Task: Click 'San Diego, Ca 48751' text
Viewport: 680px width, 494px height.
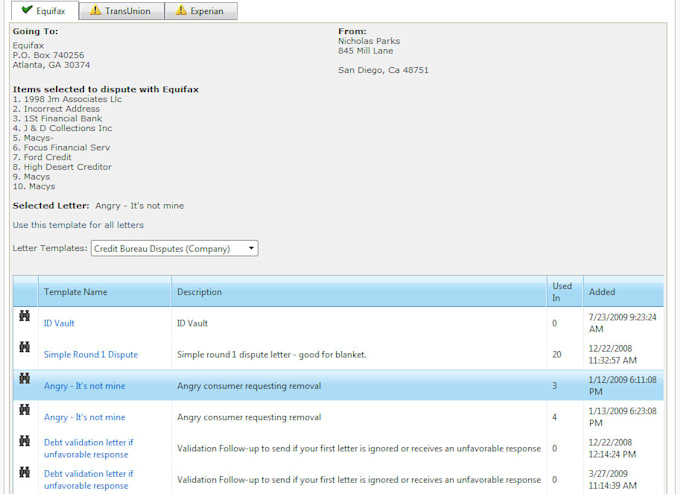Action: pyautogui.click(x=383, y=70)
